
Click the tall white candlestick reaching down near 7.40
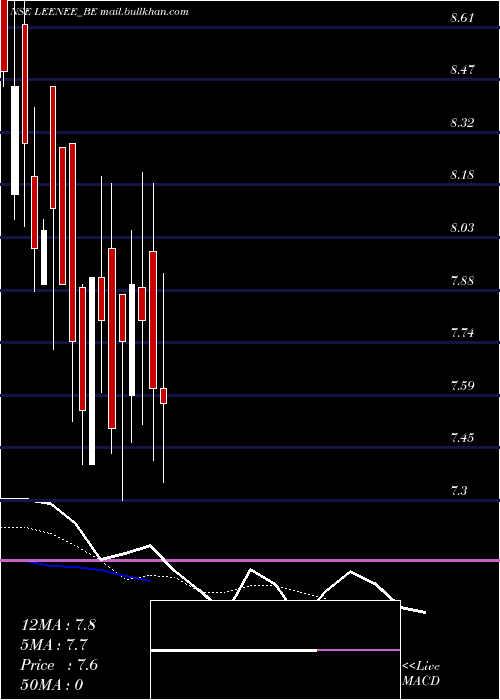[x=92, y=371]
